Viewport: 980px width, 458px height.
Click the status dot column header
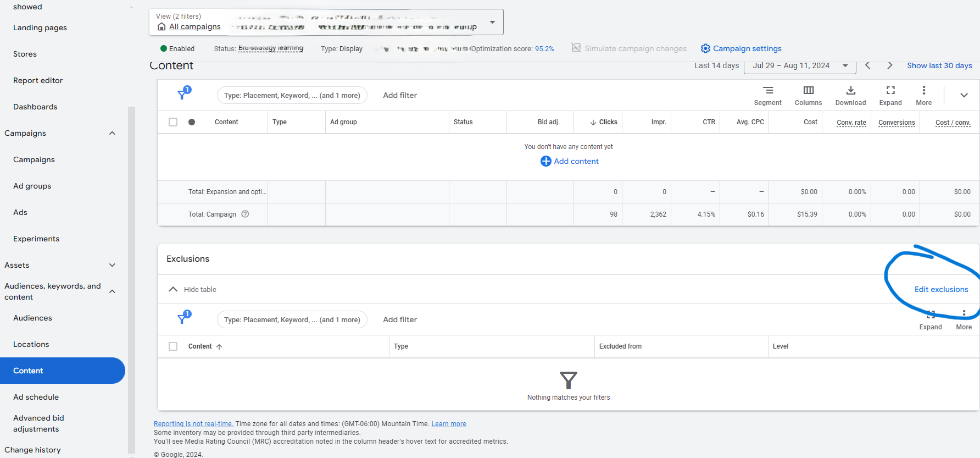[192, 122]
